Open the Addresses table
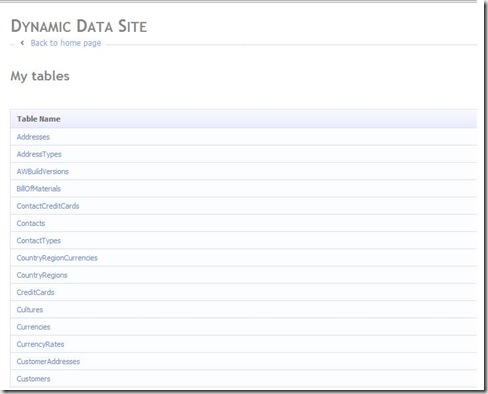The width and height of the screenshot is (488, 394). click(x=33, y=137)
